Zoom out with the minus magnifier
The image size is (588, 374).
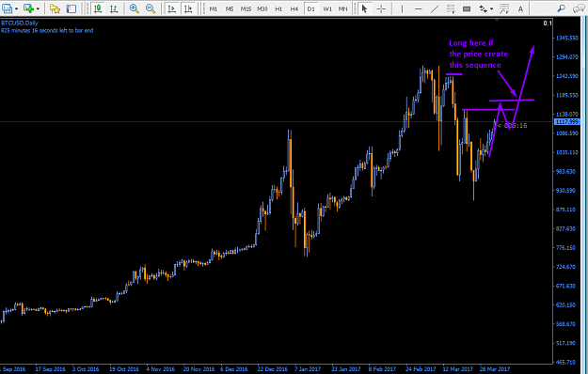tap(151, 8)
